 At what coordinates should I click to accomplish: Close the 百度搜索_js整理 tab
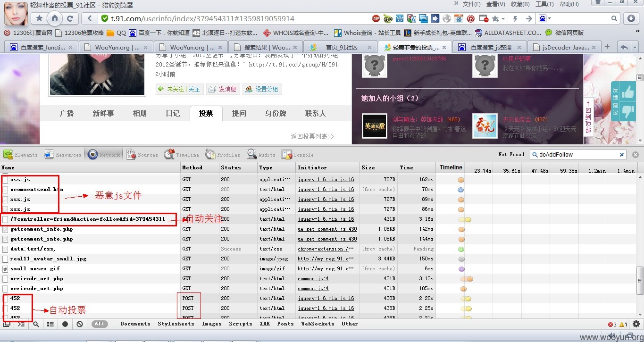519,47
